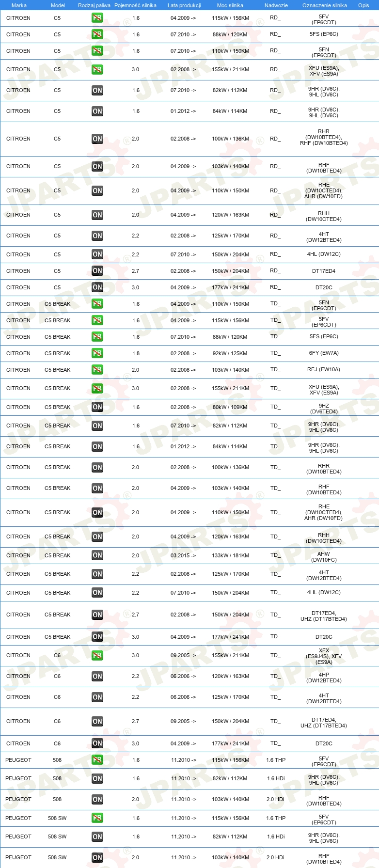379x868 pixels.
Task: Select engine code cell 6FY (EW7A)
Action: (324, 353)
